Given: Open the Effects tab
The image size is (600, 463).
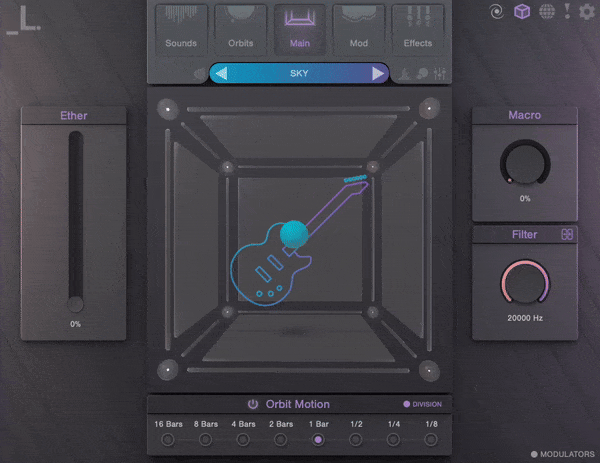Looking at the screenshot, I should click(418, 28).
